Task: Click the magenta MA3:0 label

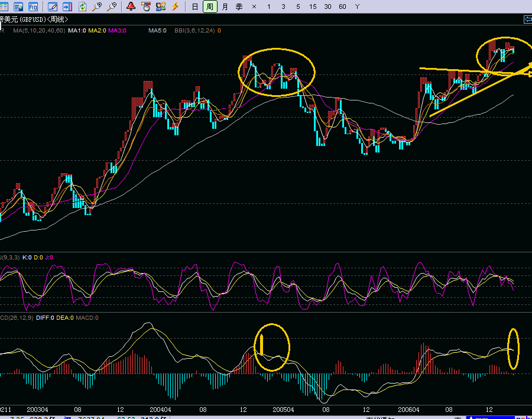Action: 118,31
